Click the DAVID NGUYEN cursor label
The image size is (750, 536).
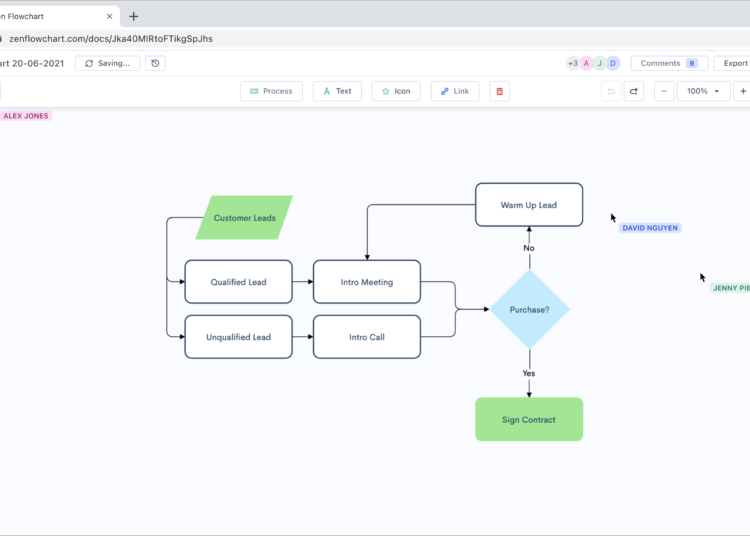(x=650, y=228)
